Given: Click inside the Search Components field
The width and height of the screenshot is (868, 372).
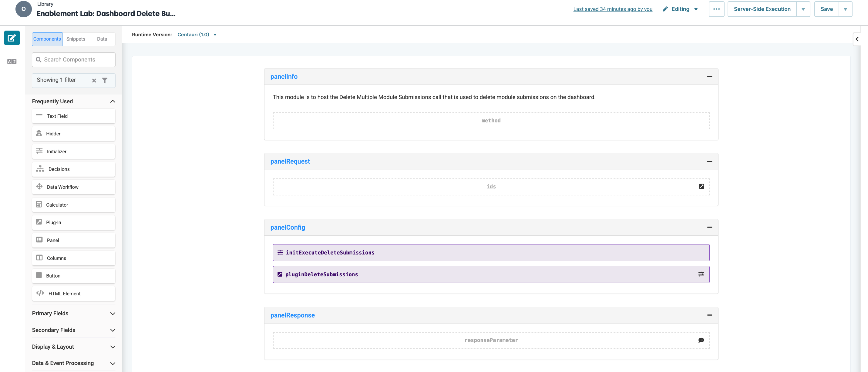Looking at the screenshot, I should (73, 60).
